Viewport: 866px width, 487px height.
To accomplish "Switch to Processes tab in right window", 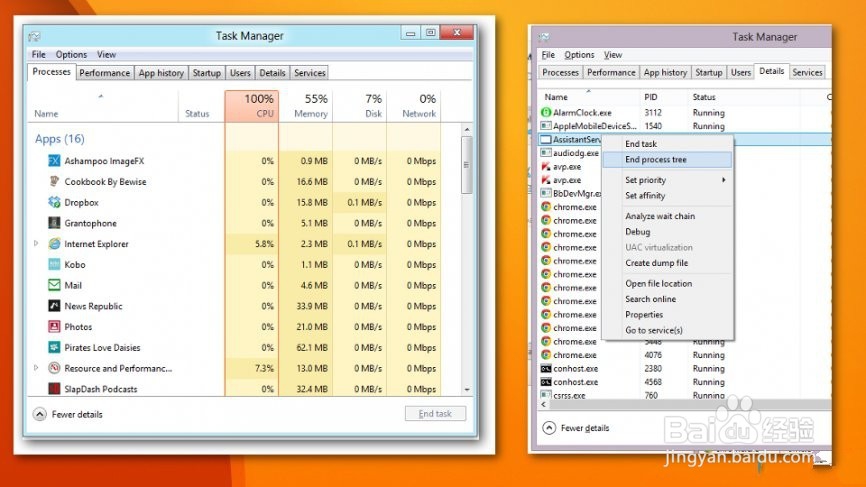I will (560, 72).
